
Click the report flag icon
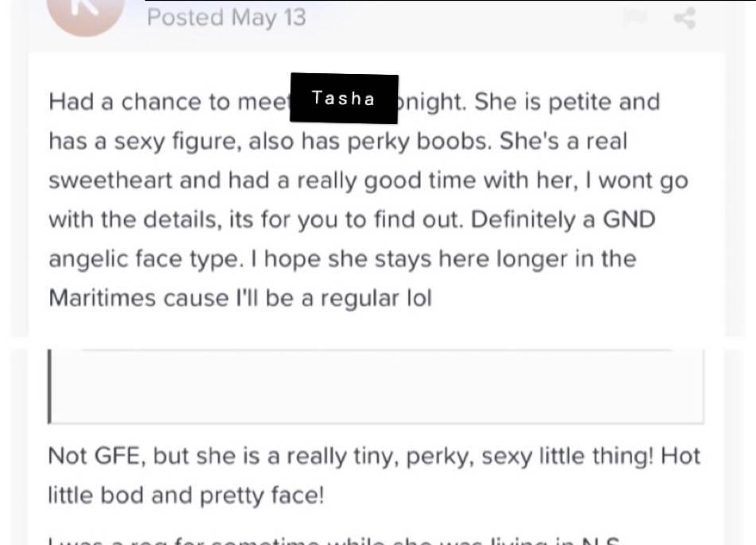point(635,18)
